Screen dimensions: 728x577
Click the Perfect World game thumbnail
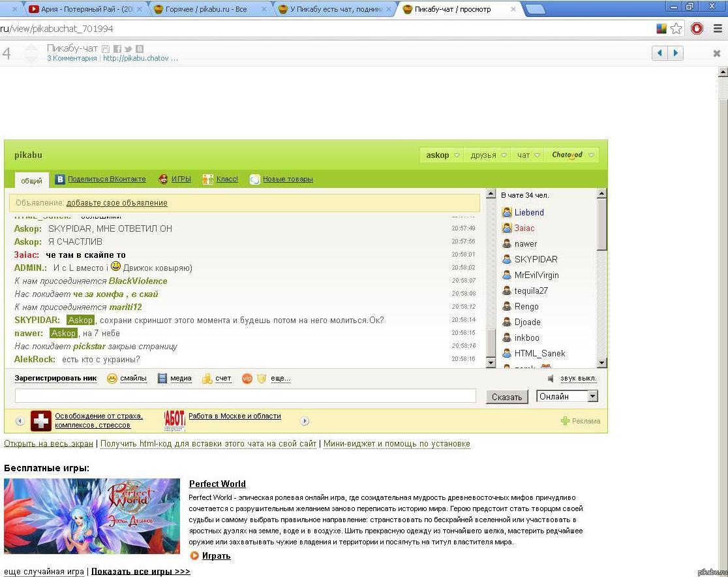tap(92, 516)
